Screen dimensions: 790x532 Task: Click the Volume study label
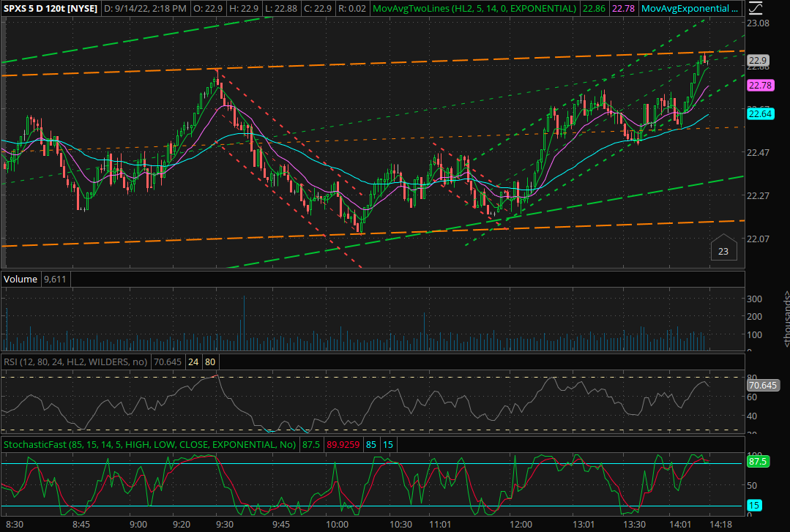(22, 279)
